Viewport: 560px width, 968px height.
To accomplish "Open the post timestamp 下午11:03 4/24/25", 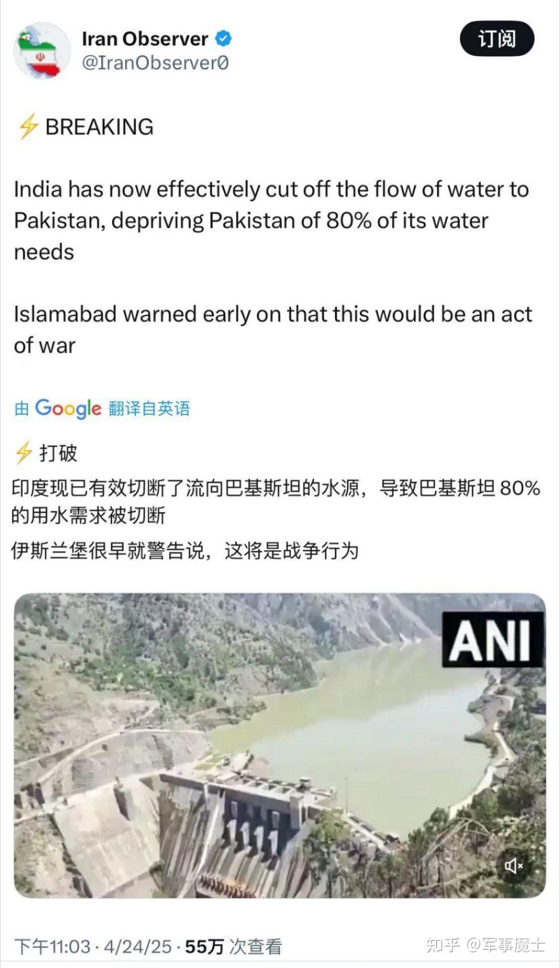I will 93,947.
